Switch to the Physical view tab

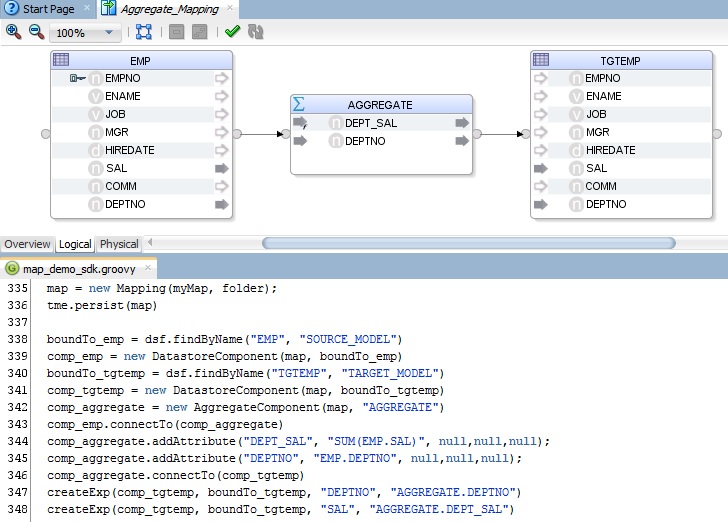tap(119, 244)
